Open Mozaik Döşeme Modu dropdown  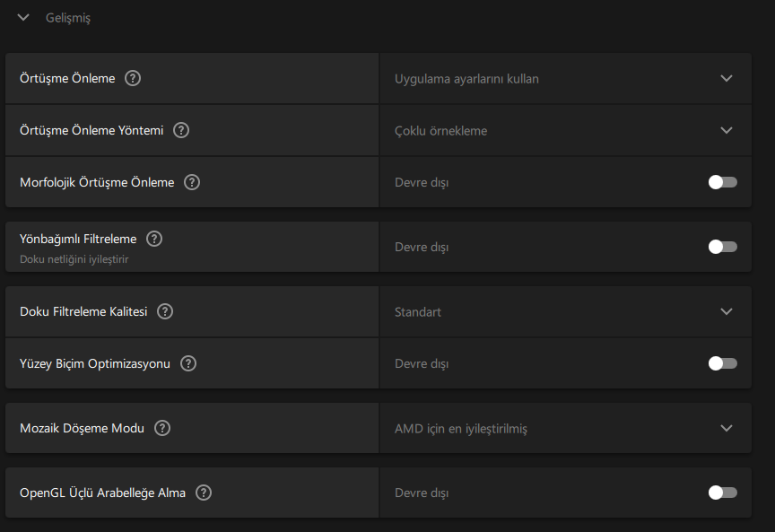click(x=565, y=428)
